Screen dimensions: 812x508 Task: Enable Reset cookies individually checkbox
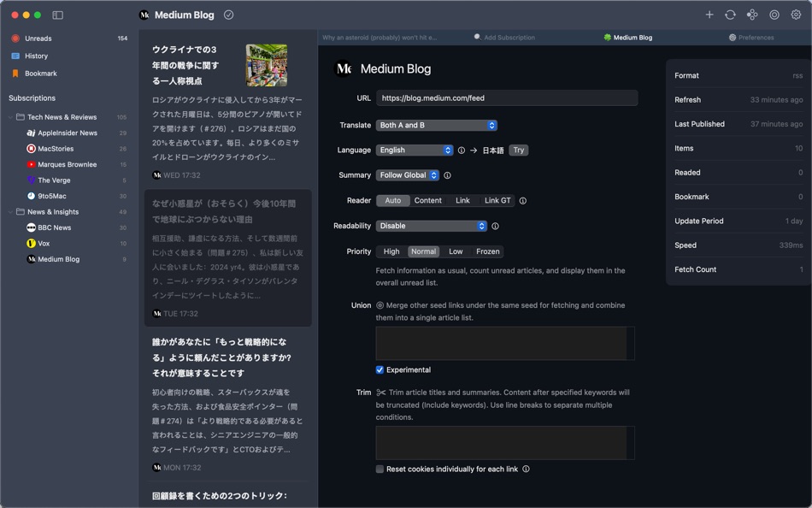(380, 470)
